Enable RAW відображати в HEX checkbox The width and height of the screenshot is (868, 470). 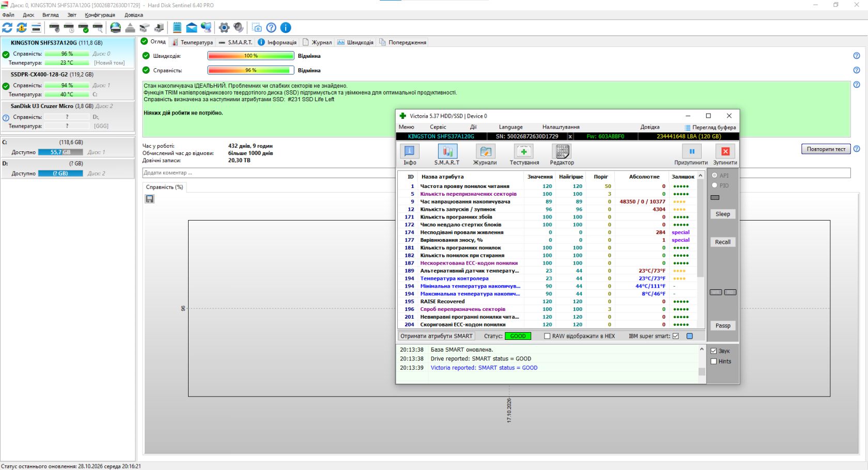[547, 336]
